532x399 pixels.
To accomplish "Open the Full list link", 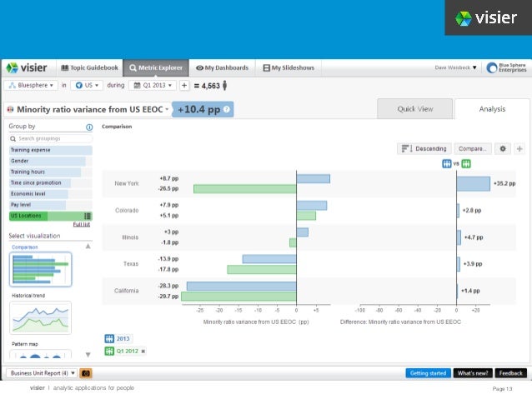I will (x=82, y=224).
